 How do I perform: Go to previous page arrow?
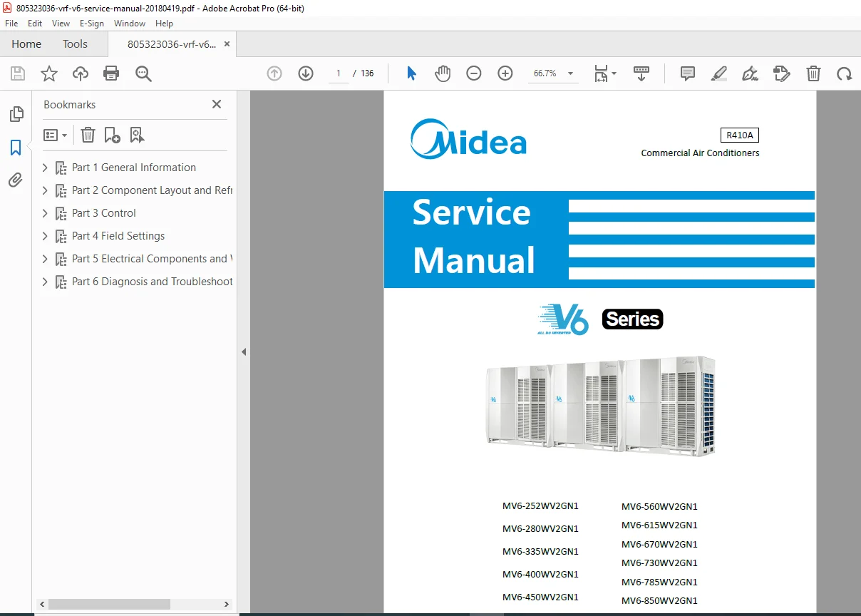274,73
